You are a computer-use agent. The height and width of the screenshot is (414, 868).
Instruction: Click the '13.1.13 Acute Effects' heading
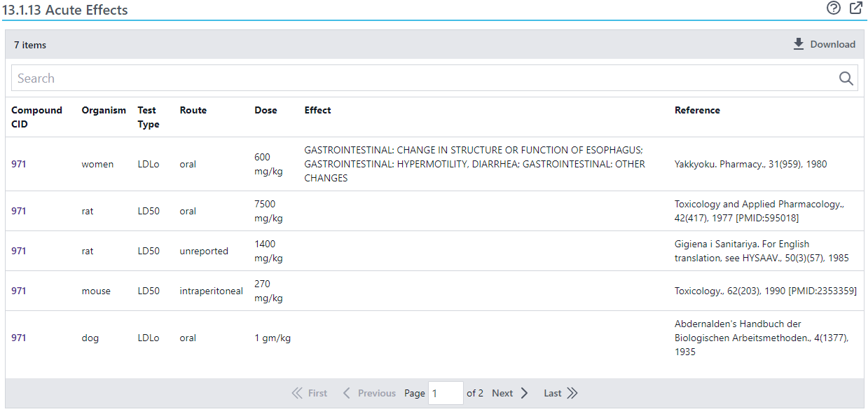click(65, 10)
